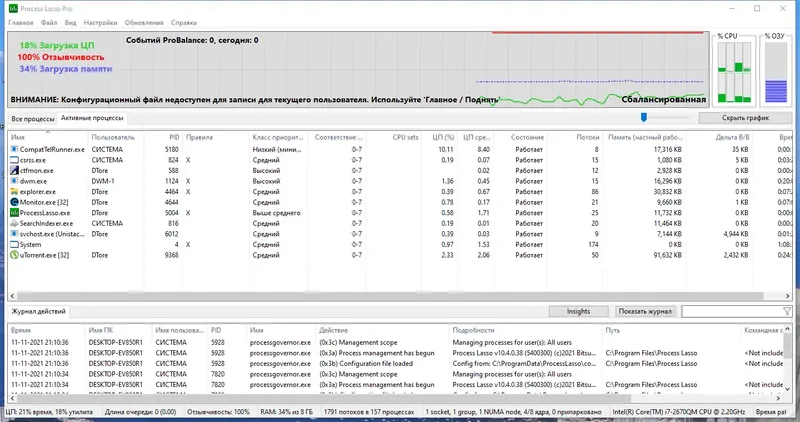Sort by the Правила column header
This screenshot has width=800, height=422.
(x=216, y=137)
